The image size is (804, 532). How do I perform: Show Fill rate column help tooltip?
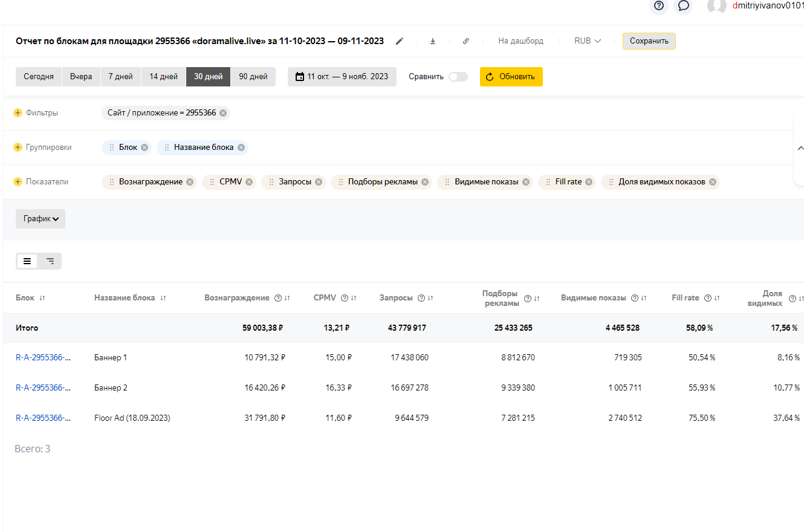pos(708,298)
